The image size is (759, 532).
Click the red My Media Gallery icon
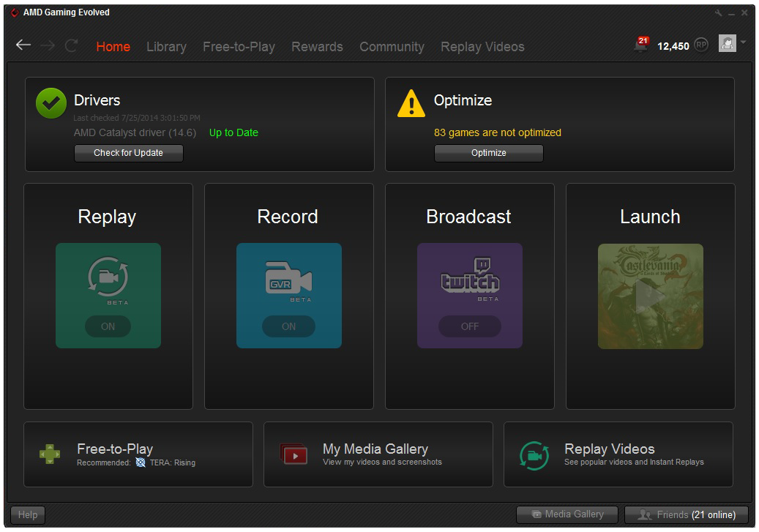click(293, 454)
